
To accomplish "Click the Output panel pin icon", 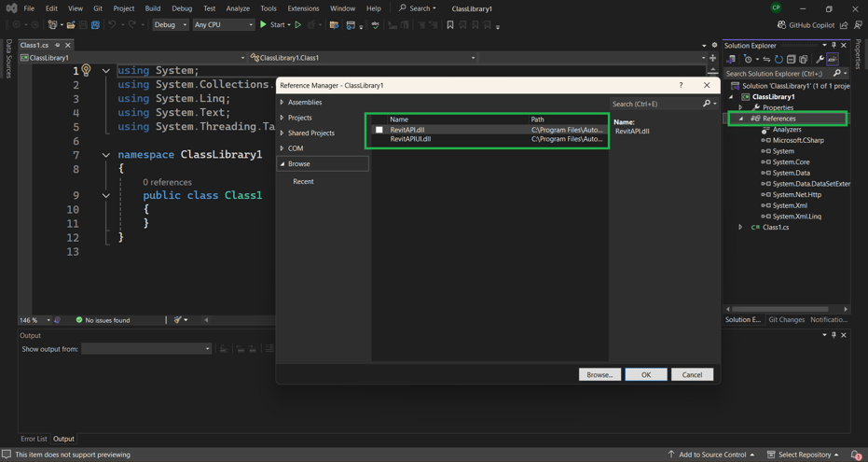I will click(x=834, y=335).
